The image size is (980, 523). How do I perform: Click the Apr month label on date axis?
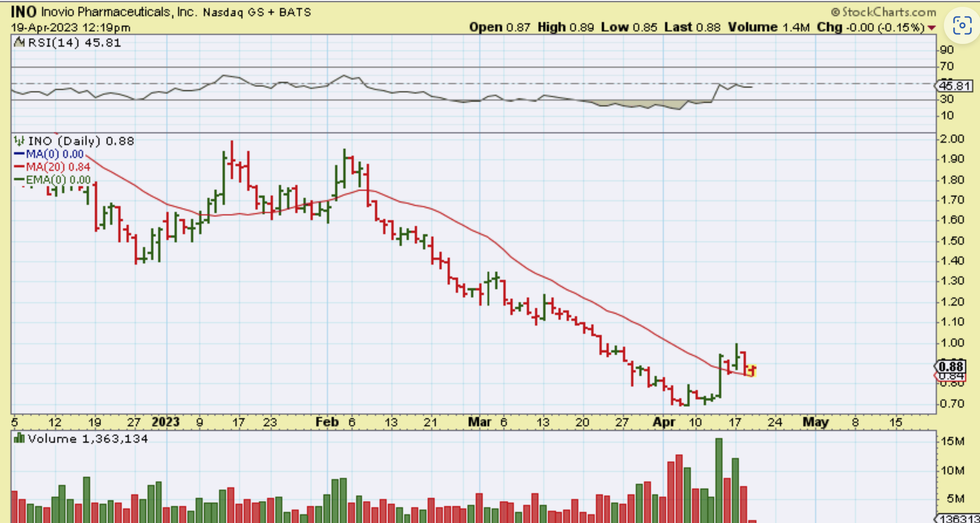664,422
